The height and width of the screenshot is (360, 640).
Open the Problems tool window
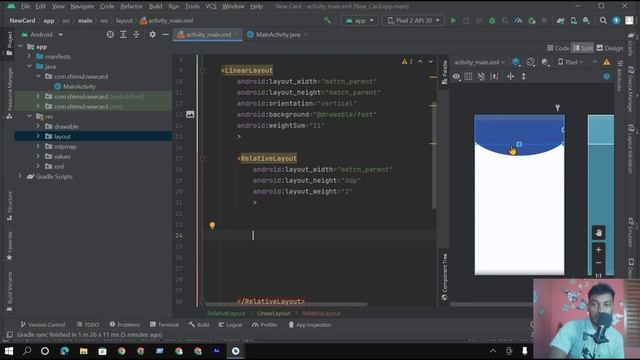click(x=124, y=324)
